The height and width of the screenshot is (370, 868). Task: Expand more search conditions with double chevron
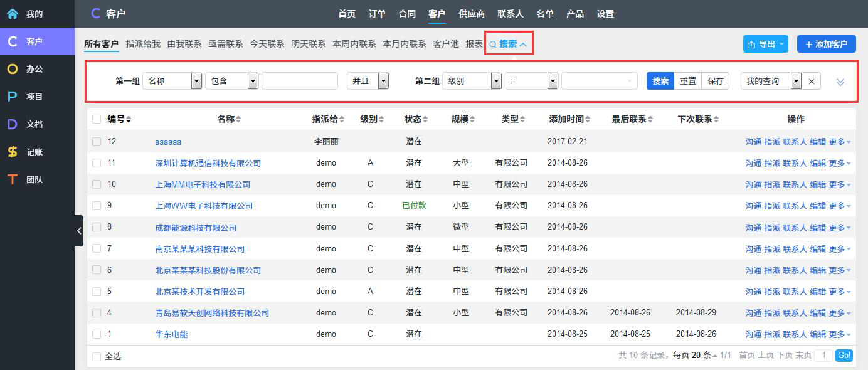click(x=840, y=82)
